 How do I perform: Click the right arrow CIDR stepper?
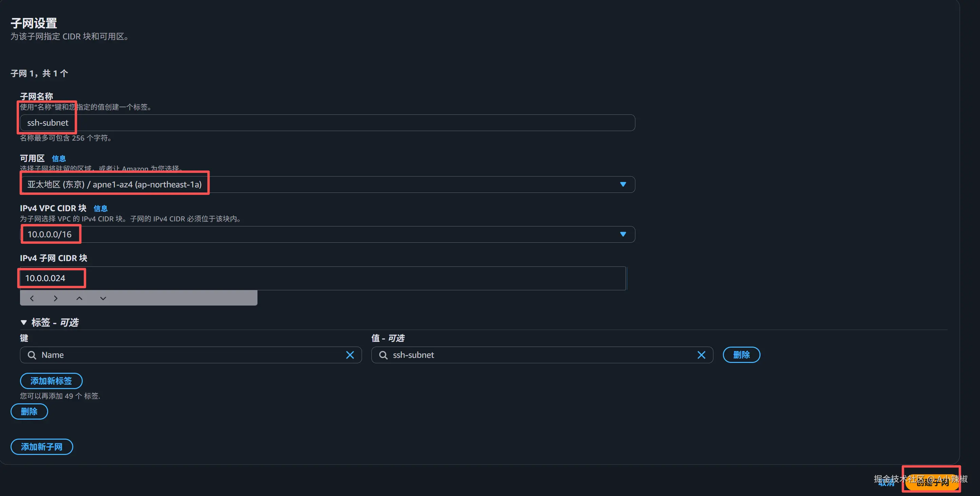click(x=56, y=298)
